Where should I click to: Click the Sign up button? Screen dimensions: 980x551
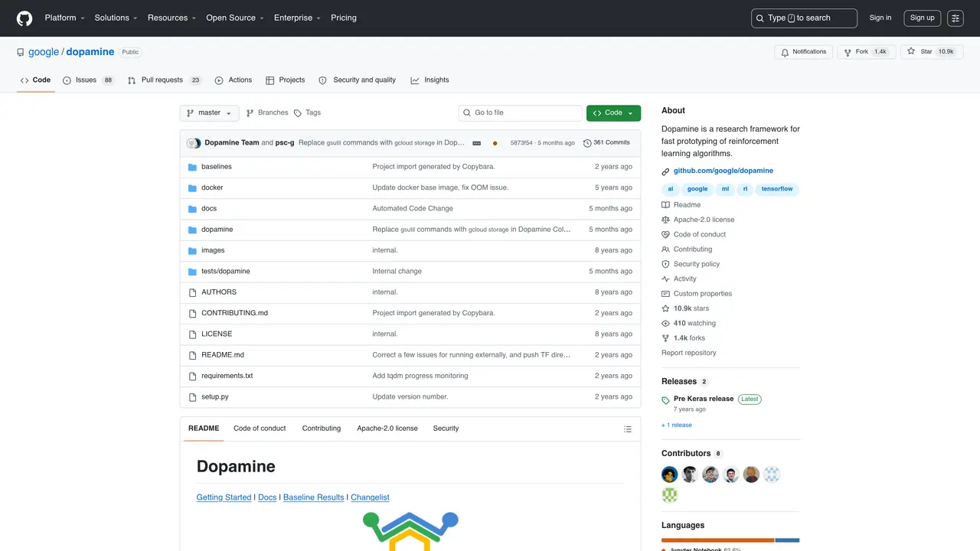coord(922,18)
